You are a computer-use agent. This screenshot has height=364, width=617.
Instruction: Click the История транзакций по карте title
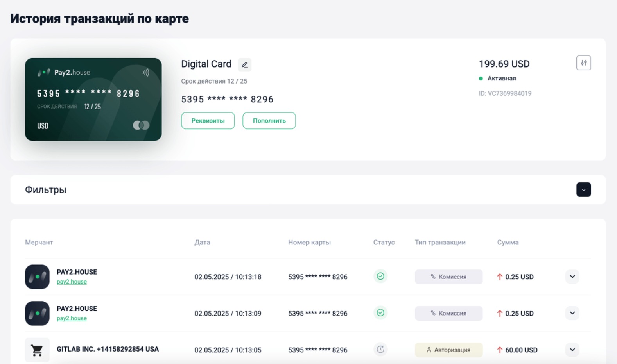pyautogui.click(x=99, y=18)
